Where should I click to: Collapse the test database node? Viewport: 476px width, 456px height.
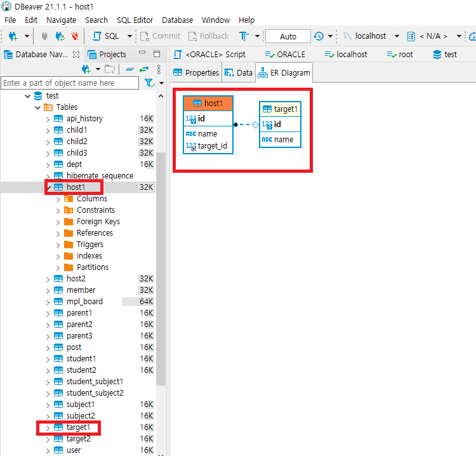click(28, 96)
